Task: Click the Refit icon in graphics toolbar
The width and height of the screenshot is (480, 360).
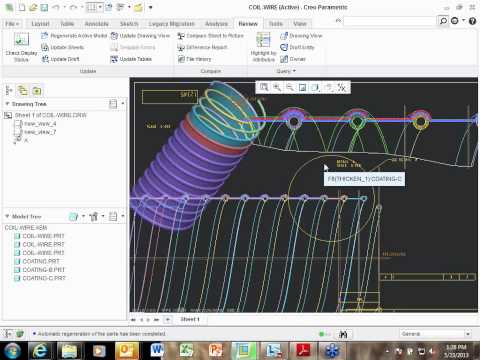Action: 264,87
